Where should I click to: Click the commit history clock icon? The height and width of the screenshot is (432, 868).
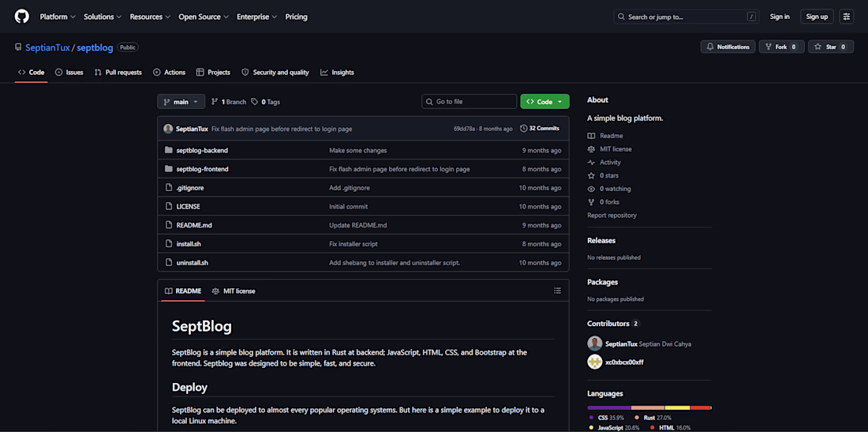(524, 129)
